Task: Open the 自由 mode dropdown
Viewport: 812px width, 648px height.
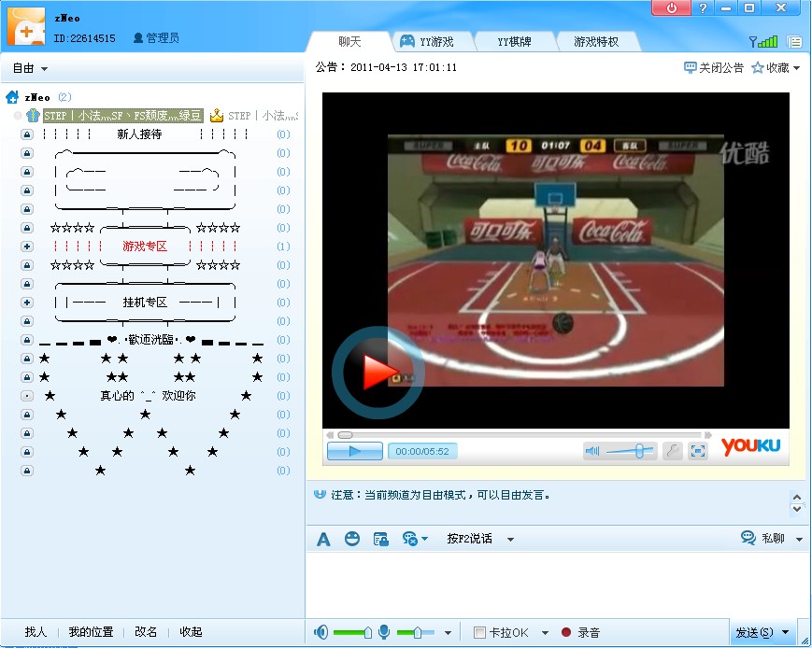Action: coord(30,68)
